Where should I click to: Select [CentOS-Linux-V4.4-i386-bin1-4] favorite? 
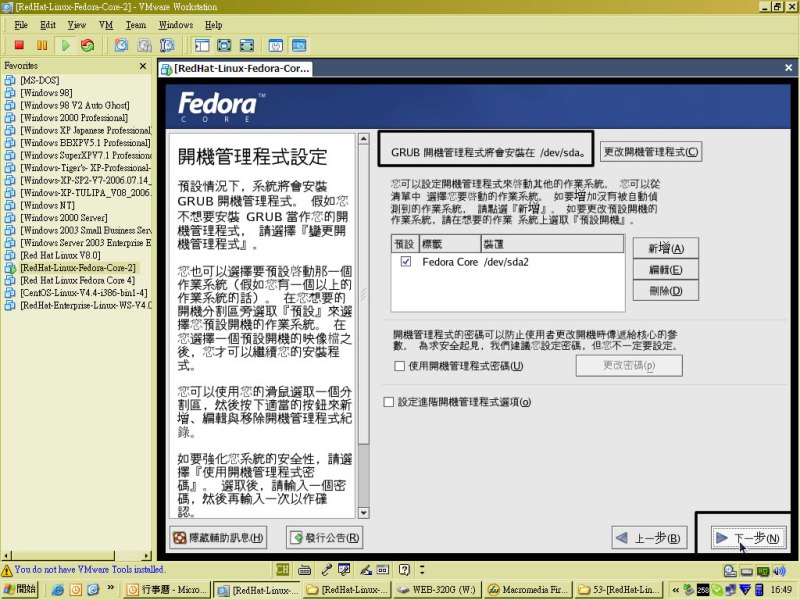[x=84, y=293]
